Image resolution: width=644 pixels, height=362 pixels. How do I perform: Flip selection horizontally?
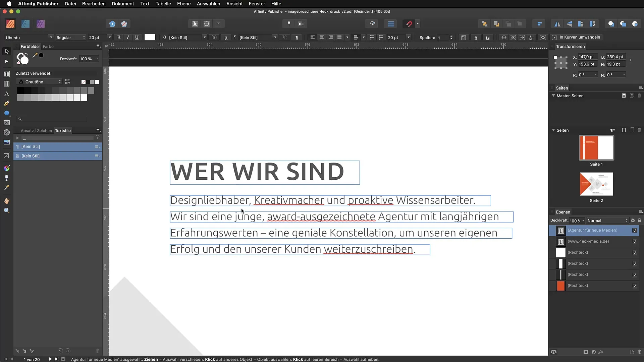557,24
